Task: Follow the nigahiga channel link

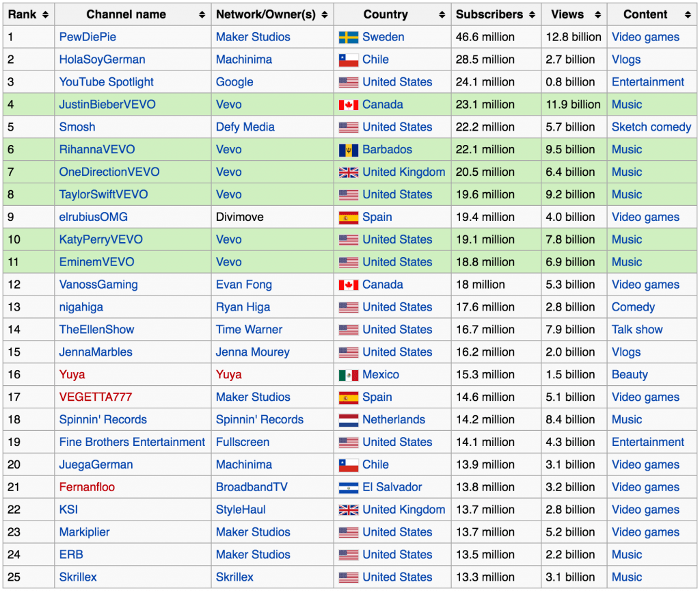Action: 81,307
